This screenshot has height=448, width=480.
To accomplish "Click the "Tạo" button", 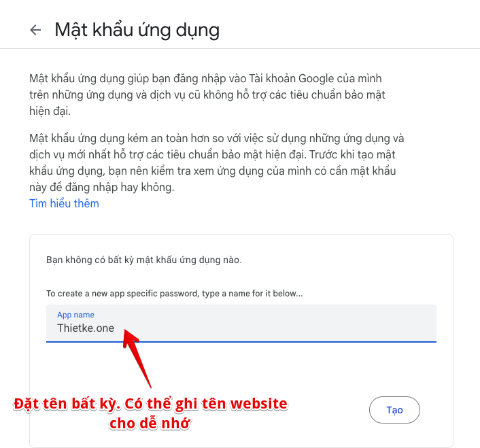I will click(394, 410).
